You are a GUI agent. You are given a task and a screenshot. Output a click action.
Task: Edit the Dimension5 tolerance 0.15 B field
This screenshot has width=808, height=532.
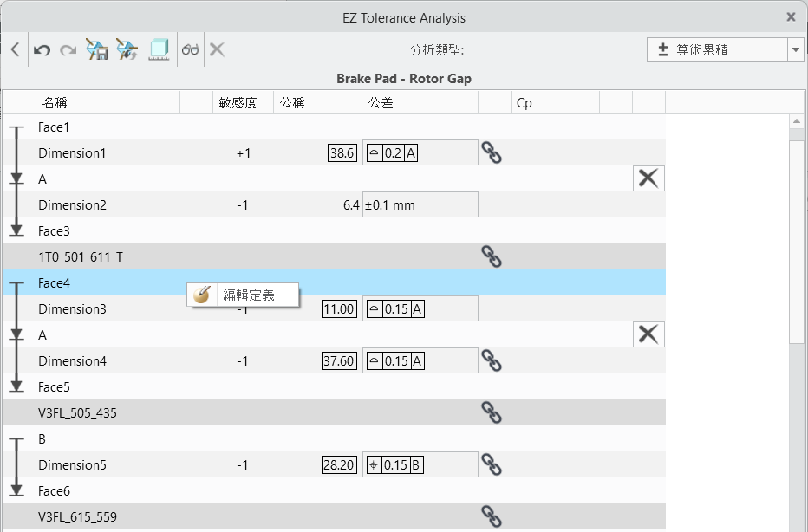point(420,464)
